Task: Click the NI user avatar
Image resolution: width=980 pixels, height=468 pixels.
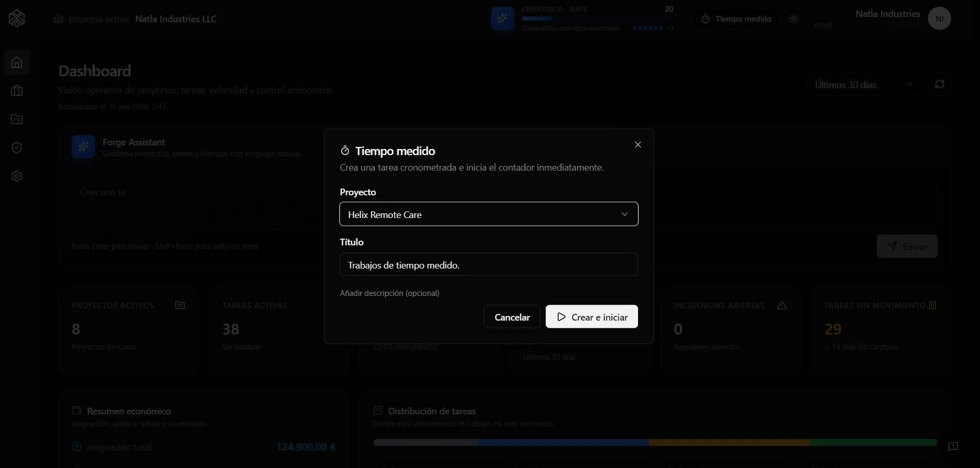Action: coord(939,19)
